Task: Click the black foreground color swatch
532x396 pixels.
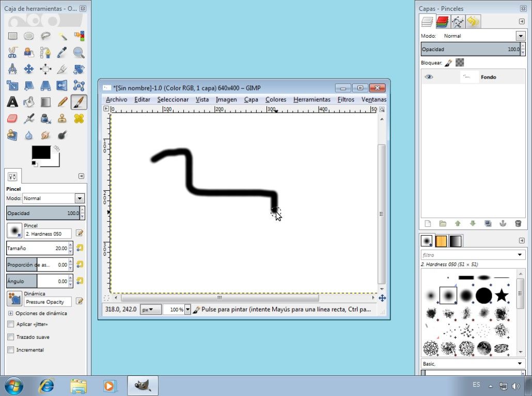Action: [41, 153]
